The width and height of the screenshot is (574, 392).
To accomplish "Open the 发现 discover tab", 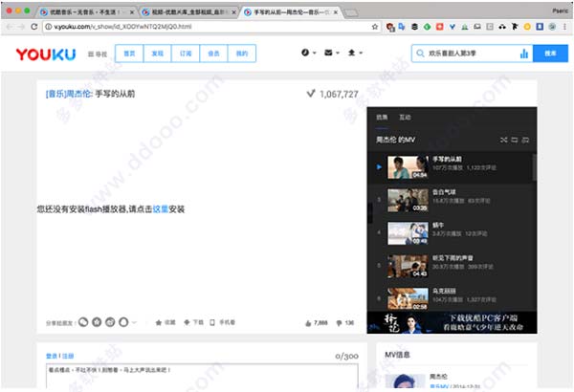I will coord(158,54).
